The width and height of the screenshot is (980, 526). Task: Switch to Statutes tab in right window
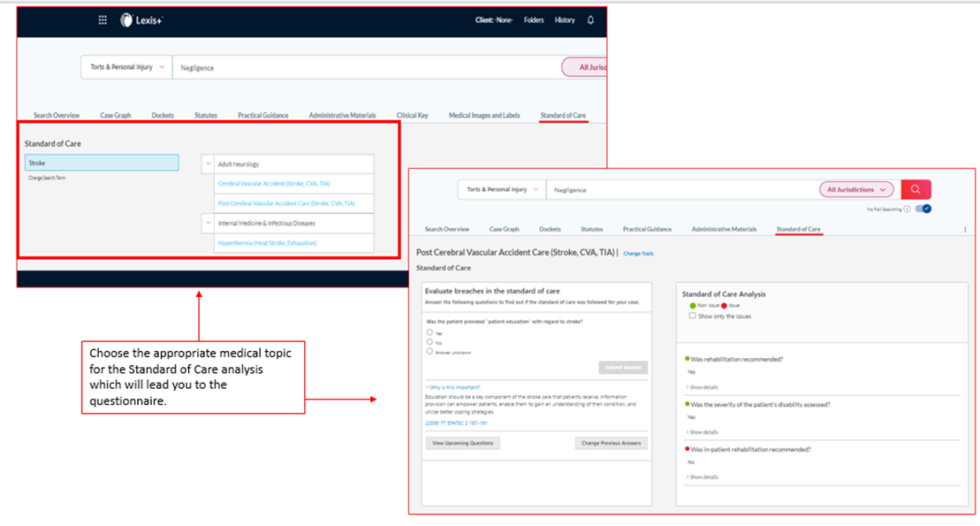592,230
